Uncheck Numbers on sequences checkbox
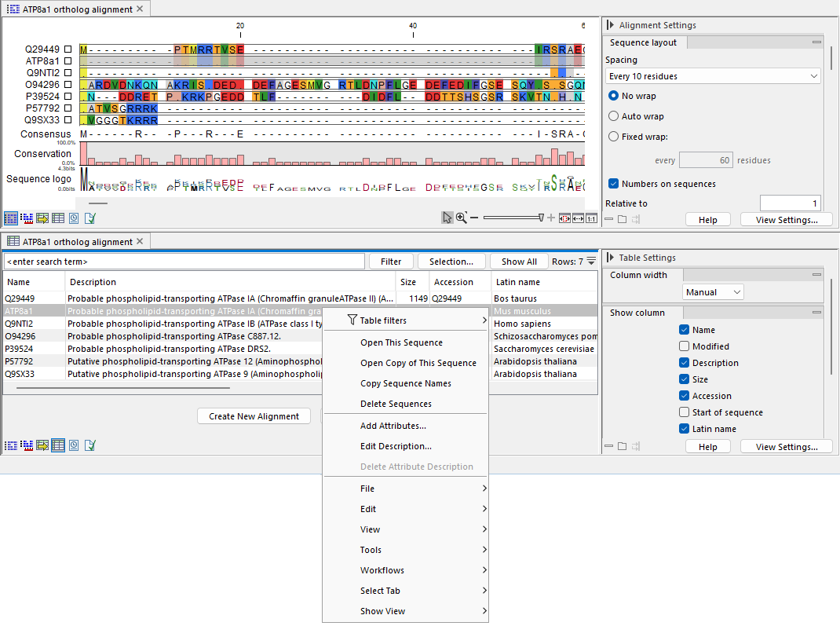 pos(614,183)
